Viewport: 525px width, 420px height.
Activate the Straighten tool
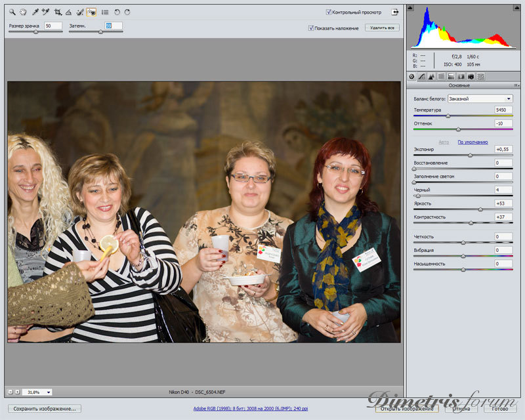(x=68, y=12)
